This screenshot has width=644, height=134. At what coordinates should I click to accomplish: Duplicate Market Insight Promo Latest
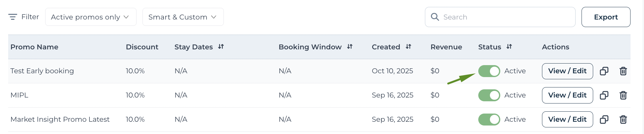(x=604, y=120)
